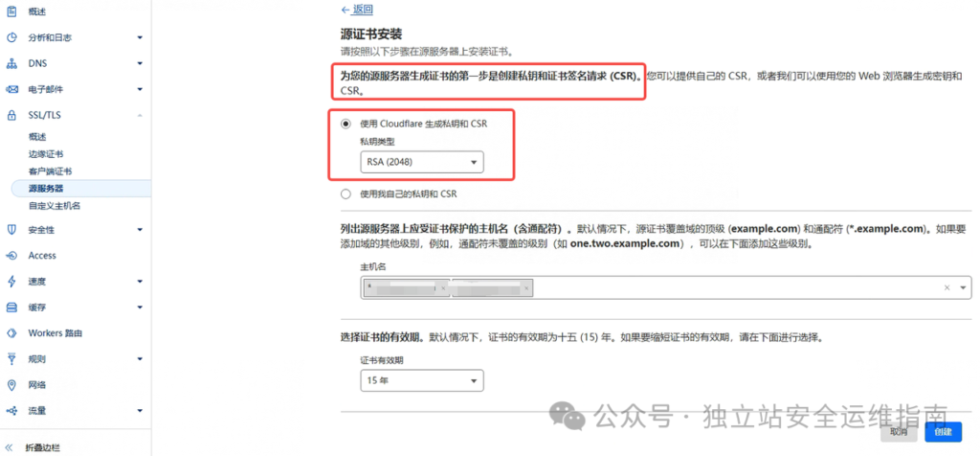Expand the 缓存 menu arrow
Viewport: 980px width, 456px height.
140,308
